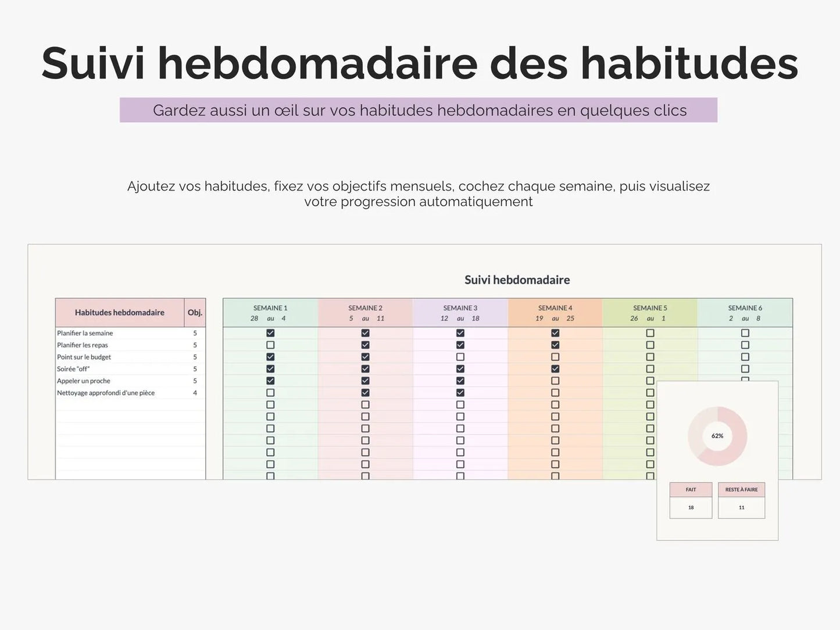The image size is (840, 630).
Task: Uncheck Planifier la semaine for Semaine 3
Action: click(460, 333)
